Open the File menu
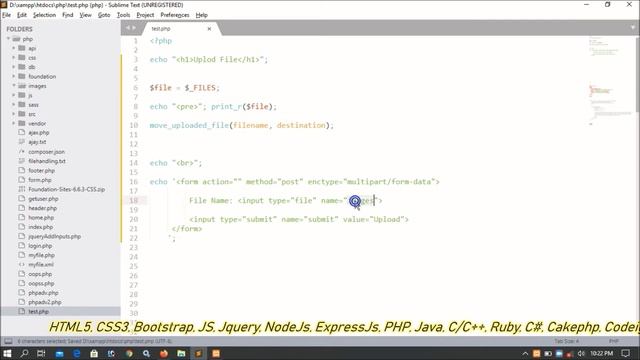 pos(7,15)
